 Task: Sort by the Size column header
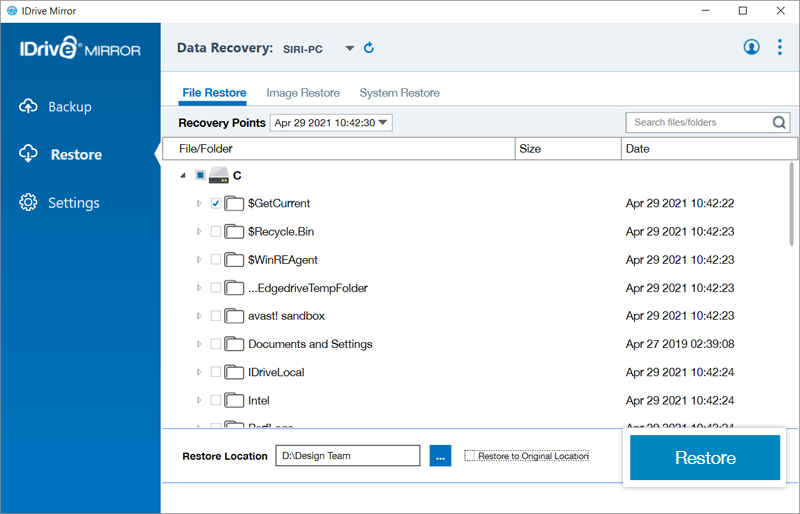[568, 149]
